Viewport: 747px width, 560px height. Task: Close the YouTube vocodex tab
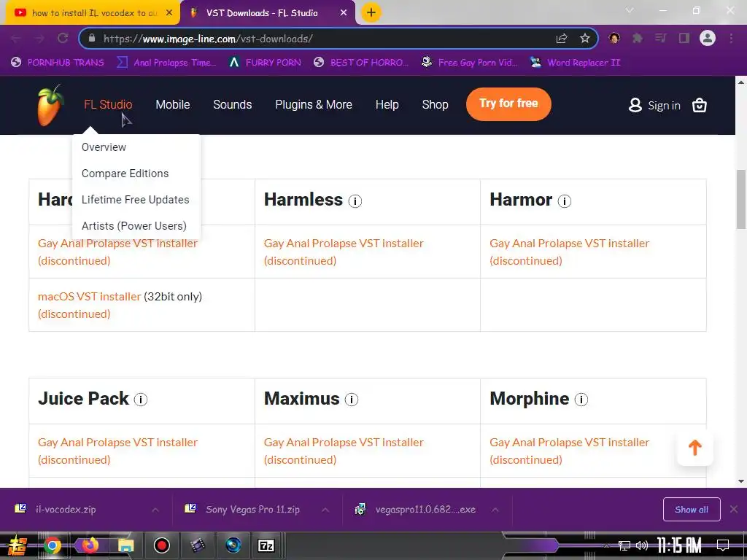(x=169, y=13)
